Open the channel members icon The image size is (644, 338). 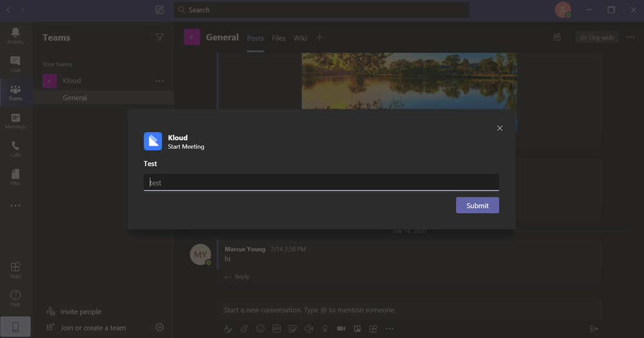coord(557,37)
